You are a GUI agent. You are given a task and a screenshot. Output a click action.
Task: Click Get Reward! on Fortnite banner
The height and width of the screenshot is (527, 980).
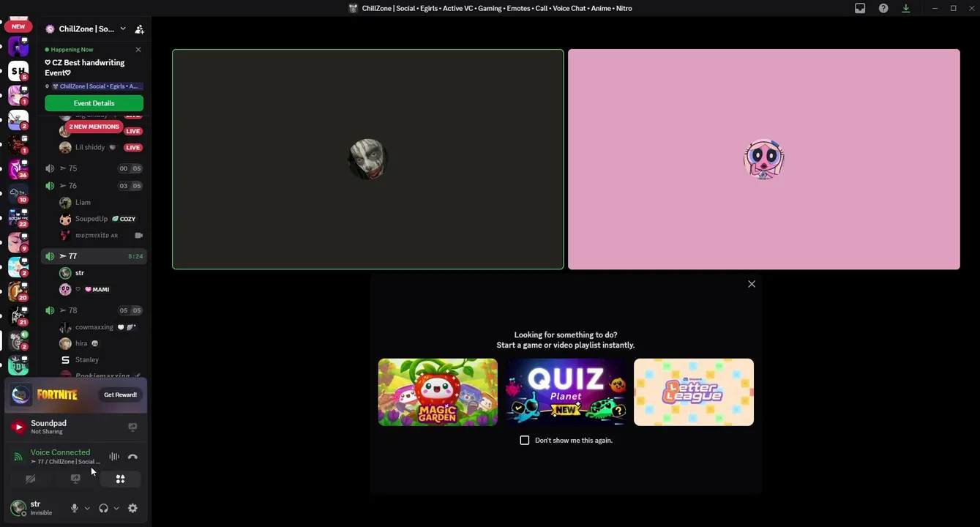coord(120,395)
